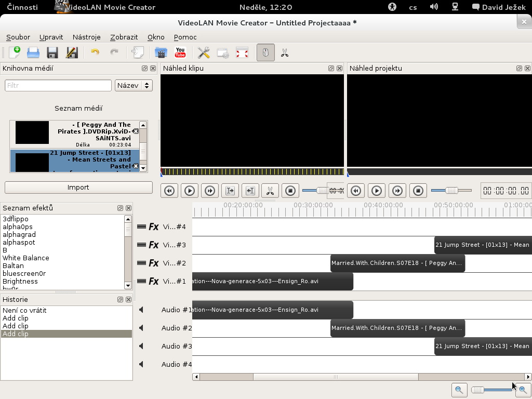Open the Pomoc menu
Screen dimensions: 532x399
click(x=185, y=37)
